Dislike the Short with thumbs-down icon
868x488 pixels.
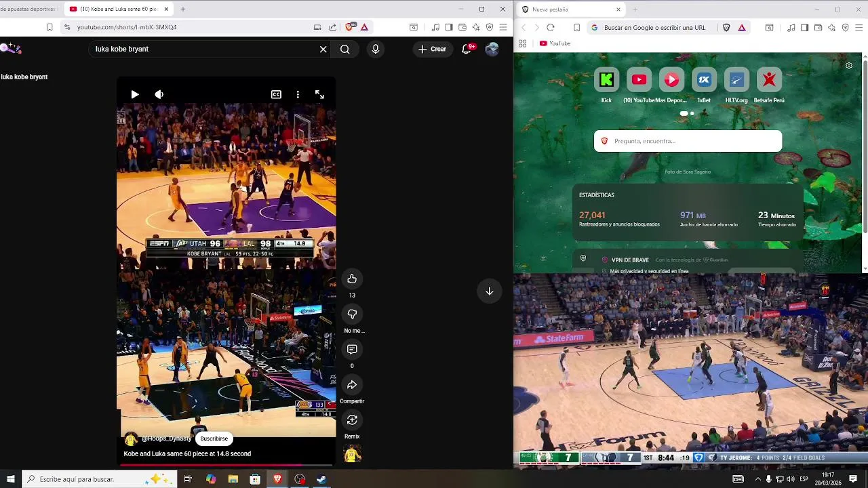(352, 314)
